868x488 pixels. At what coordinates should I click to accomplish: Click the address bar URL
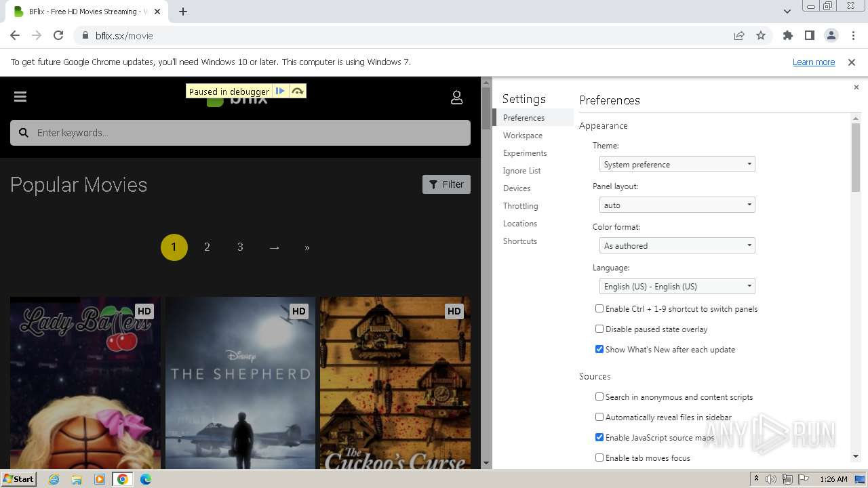point(124,36)
